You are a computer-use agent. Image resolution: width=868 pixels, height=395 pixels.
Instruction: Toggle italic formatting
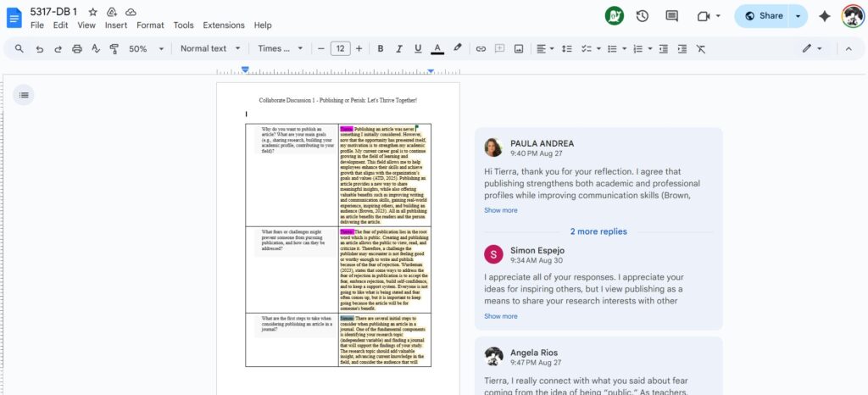pos(398,49)
